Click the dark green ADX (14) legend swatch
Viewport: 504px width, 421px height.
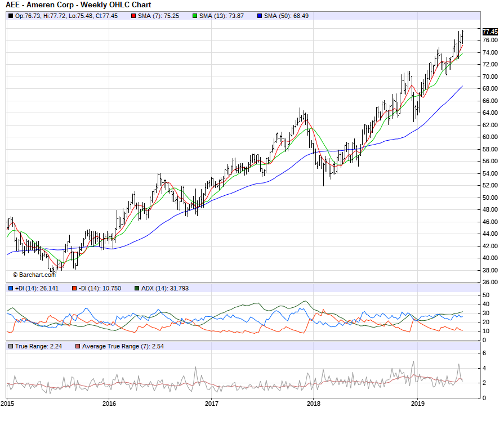pos(137,288)
